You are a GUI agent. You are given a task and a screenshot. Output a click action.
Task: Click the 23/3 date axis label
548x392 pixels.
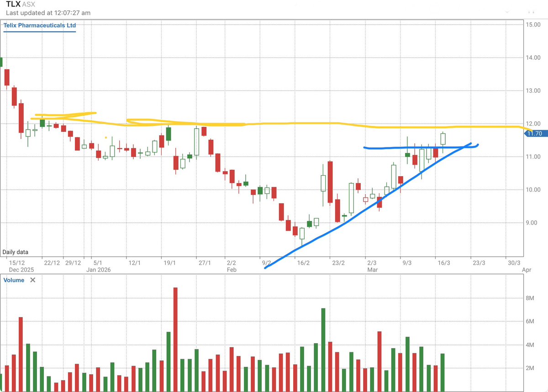pyautogui.click(x=479, y=263)
